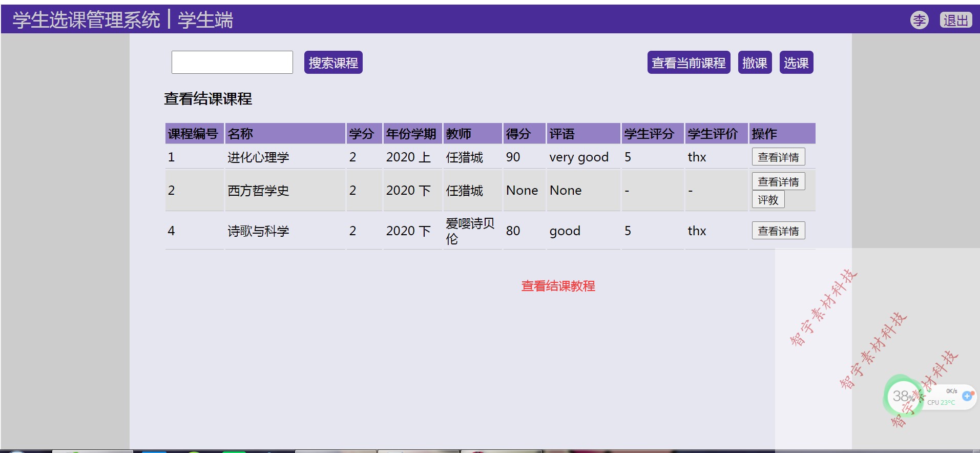Select the 进化心理学 course name cell
Screen dimensions: 980x453
click(x=285, y=157)
